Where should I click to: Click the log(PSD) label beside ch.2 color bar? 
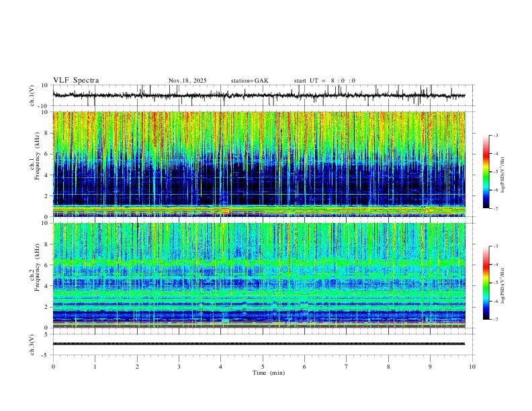pos(502,285)
